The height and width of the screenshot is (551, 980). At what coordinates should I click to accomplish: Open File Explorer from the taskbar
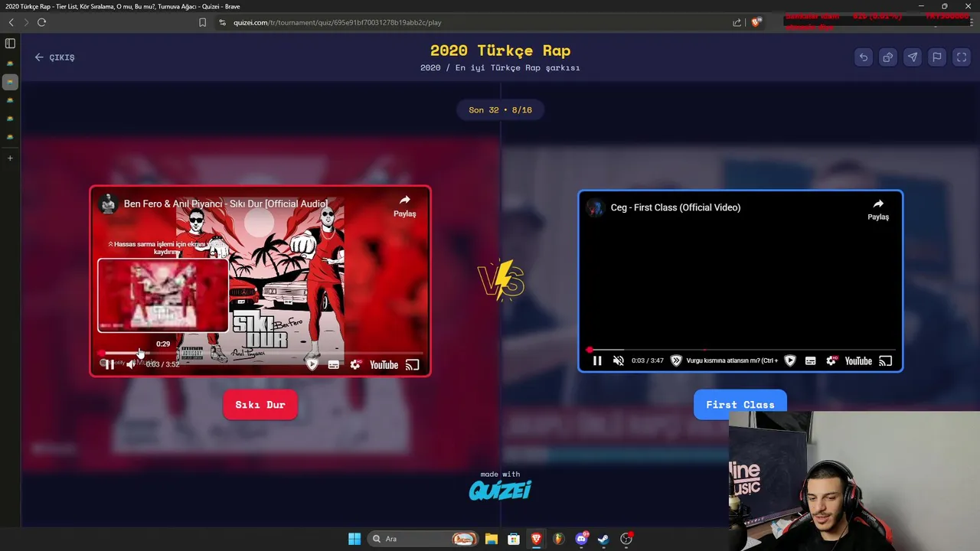coord(491,539)
